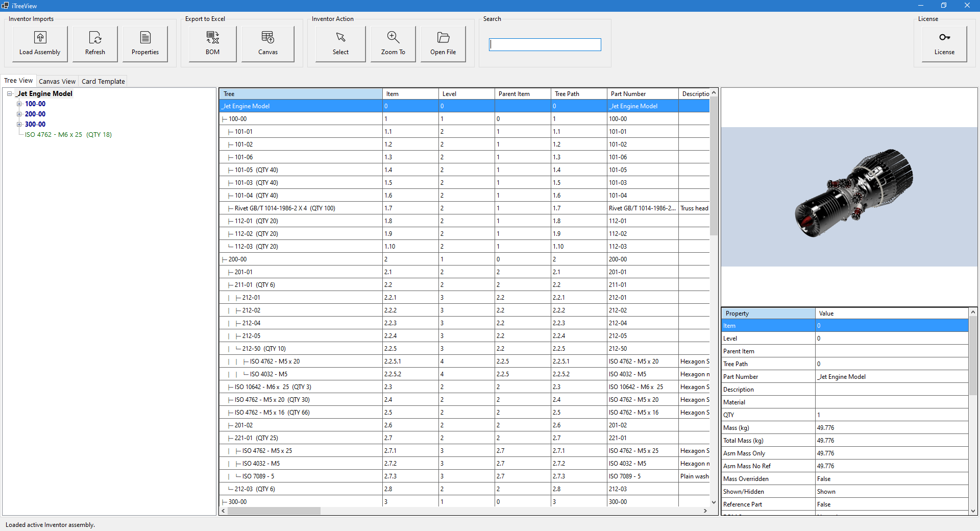Viewport: 980px width, 531px height.
Task: Collapse the Jet Engine Model node
Action: 10,93
